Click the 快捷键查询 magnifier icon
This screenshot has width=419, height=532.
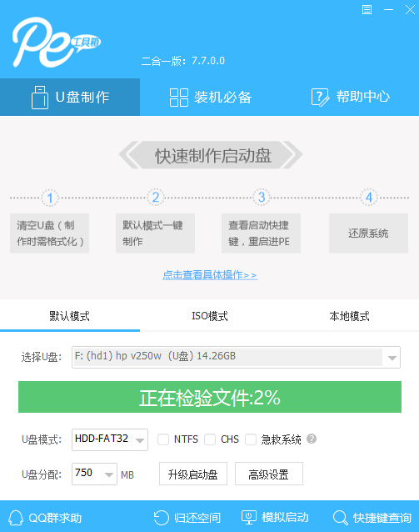tap(341, 518)
